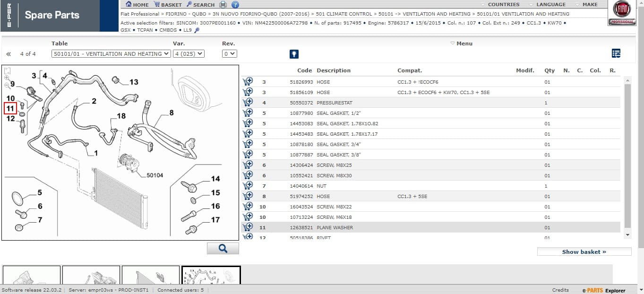
Task: Zoom in on the parts diagram
Action: click(7, 78)
